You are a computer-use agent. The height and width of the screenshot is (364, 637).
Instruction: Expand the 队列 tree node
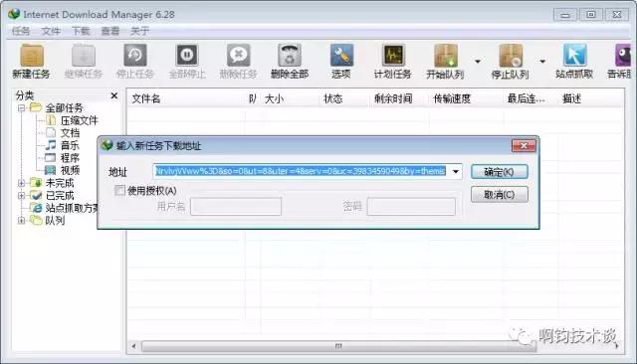[22, 221]
